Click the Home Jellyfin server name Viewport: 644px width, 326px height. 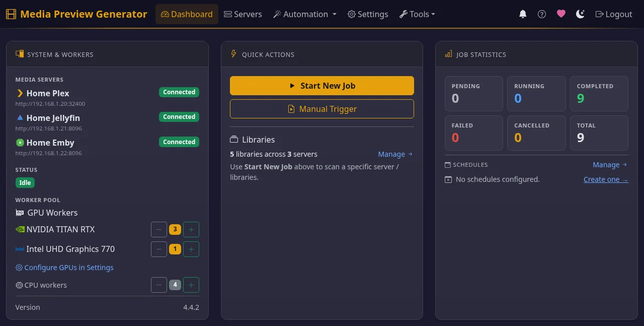click(x=53, y=118)
